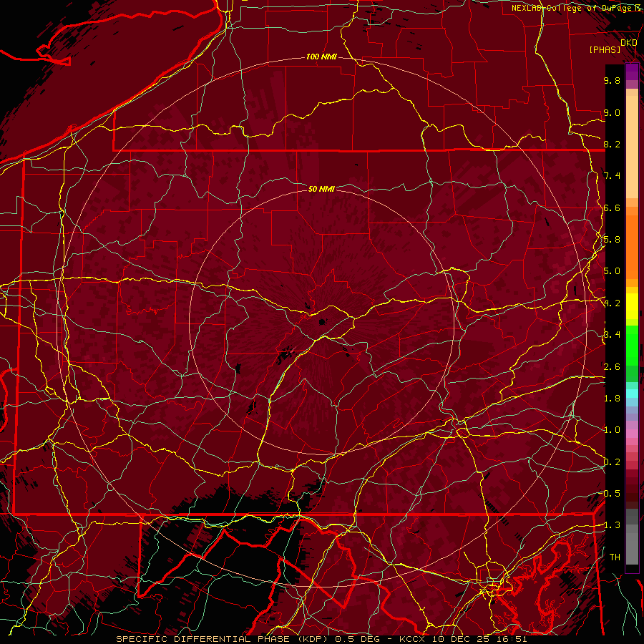
Task: Click the 7.4 scale value
Action: (x=612, y=176)
